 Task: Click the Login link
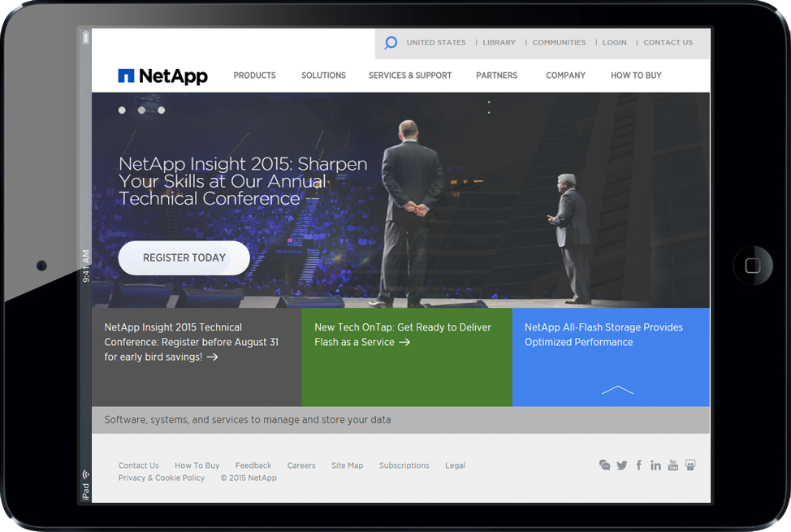(x=615, y=42)
